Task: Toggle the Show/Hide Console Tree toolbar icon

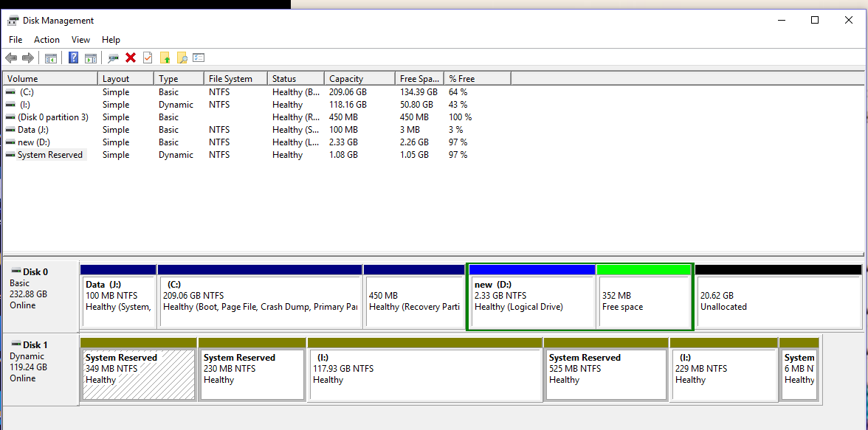Action: point(51,58)
